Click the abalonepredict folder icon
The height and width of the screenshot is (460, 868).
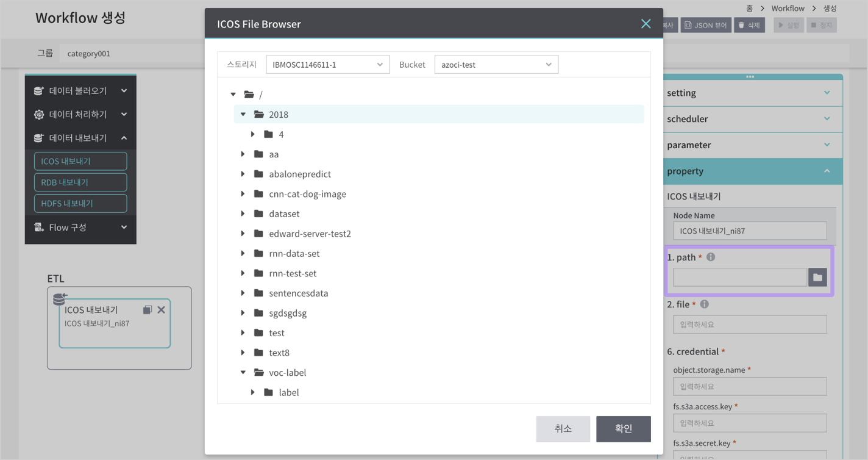(258, 174)
